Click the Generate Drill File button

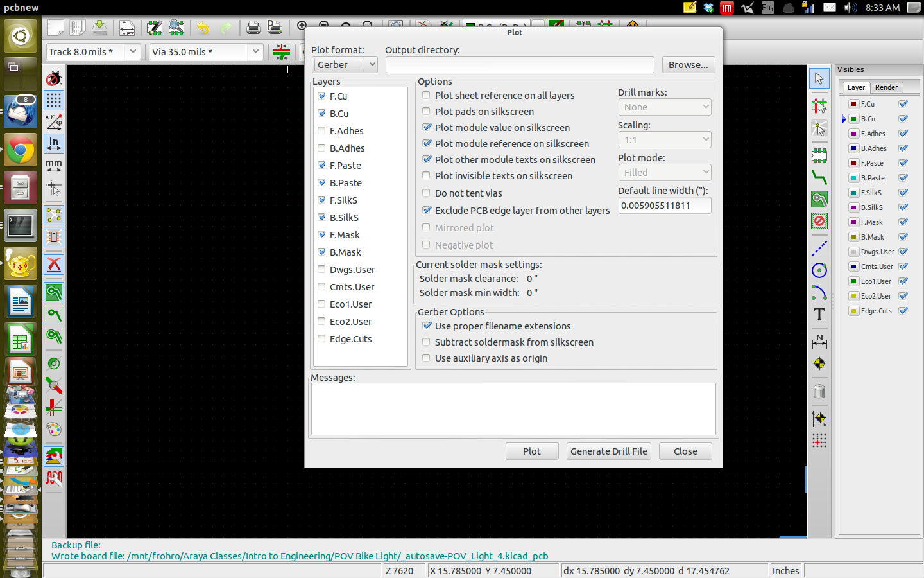point(609,451)
